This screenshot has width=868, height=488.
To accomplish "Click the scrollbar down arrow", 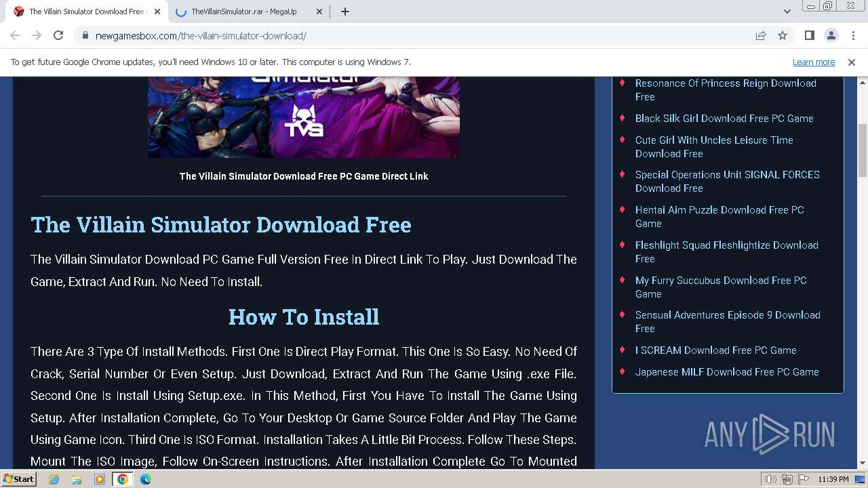I will point(863,464).
